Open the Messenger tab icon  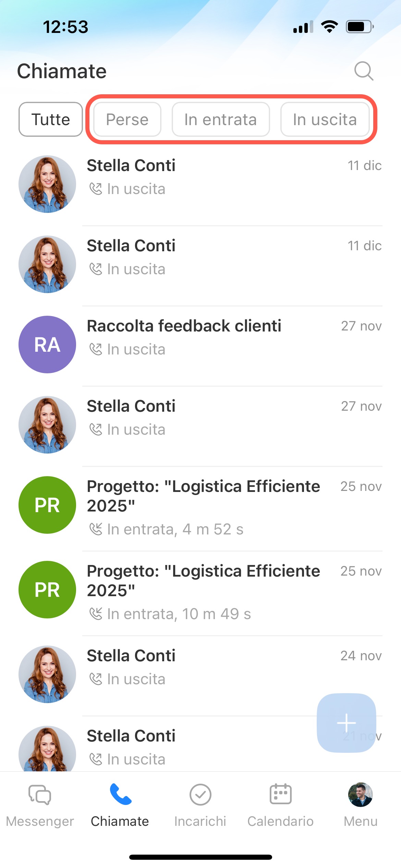click(x=40, y=795)
